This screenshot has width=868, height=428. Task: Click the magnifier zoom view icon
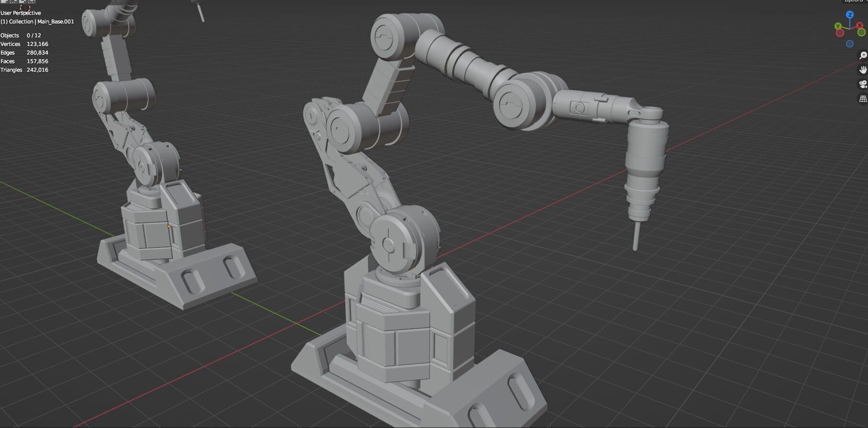(863, 55)
